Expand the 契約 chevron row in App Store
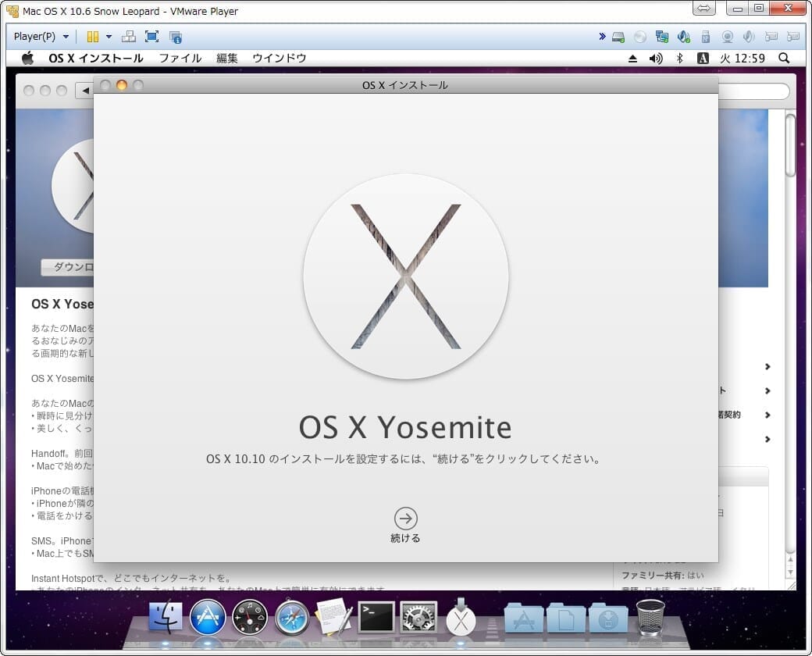This screenshot has height=656, width=812. [767, 415]
